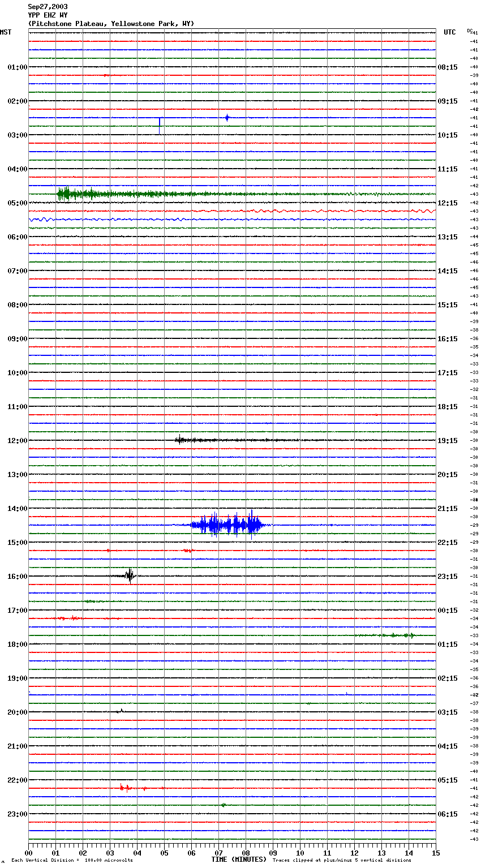Viewport: 481px width, 868px height.
Task: Select the station code YPP EHZ WY
Action: (48, 15)
